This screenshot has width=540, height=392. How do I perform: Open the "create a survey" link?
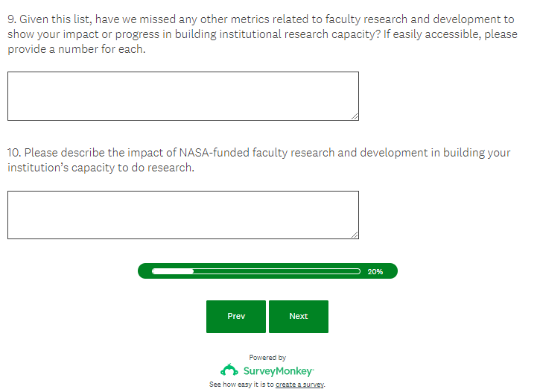[x=299, y=385]
